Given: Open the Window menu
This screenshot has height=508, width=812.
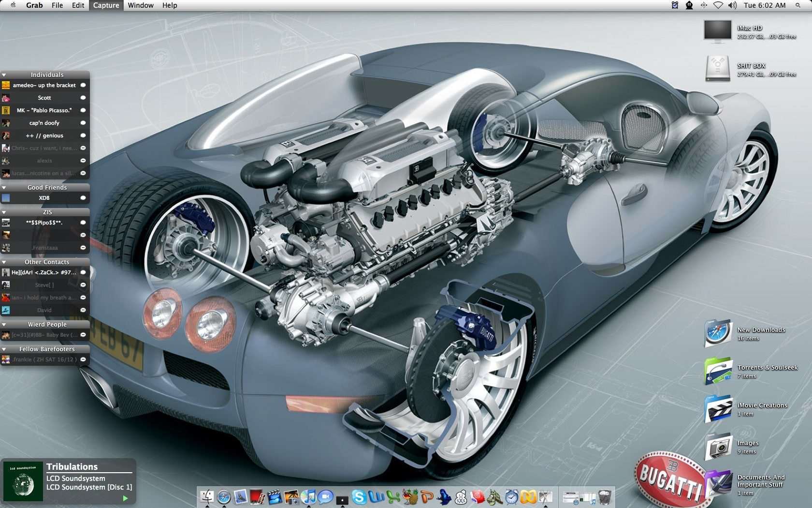Looking at the screenshot, I should [x=141, y=5].
